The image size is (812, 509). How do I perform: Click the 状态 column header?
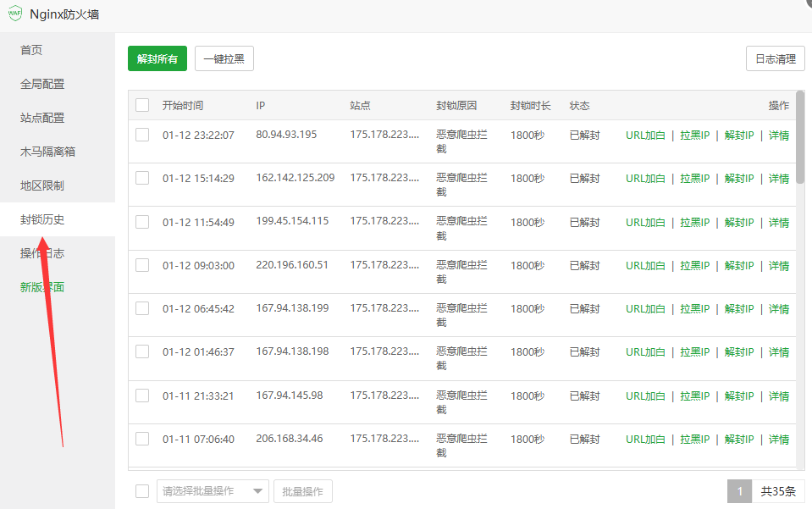click(x=579, y=106)
